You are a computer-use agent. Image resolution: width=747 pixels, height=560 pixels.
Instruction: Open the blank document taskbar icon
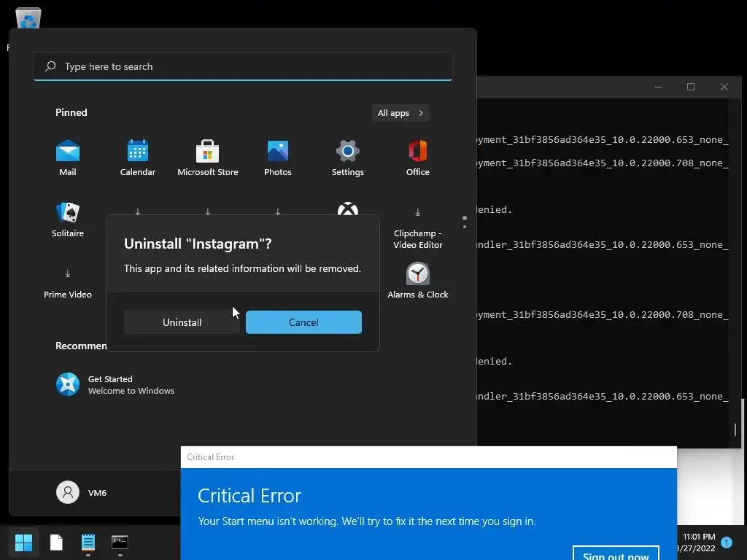click(56, 542)
